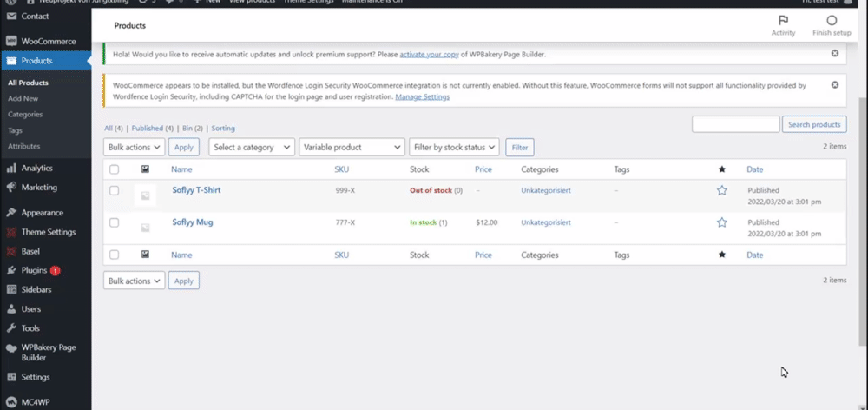The height and width of the screenshot is (410, 868).
Task: Dismiss the Wordfence Login Security notice
Action: pos(835,85)
